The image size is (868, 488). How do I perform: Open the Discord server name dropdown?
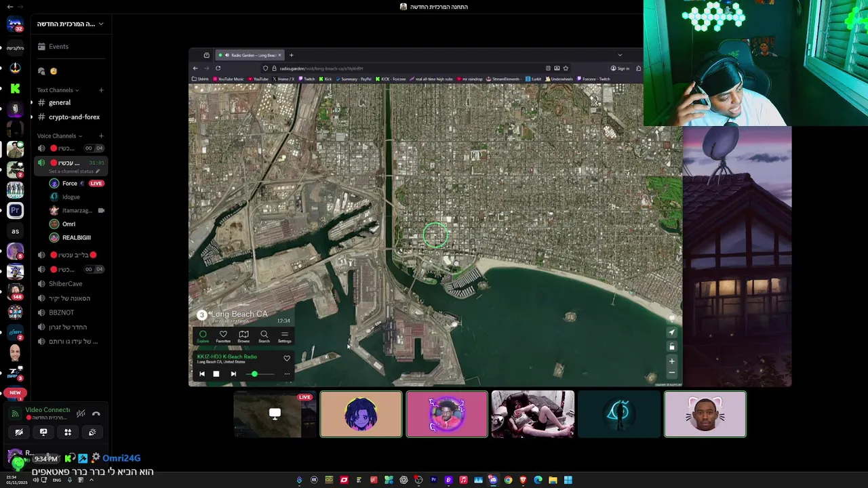click(71, 24)
